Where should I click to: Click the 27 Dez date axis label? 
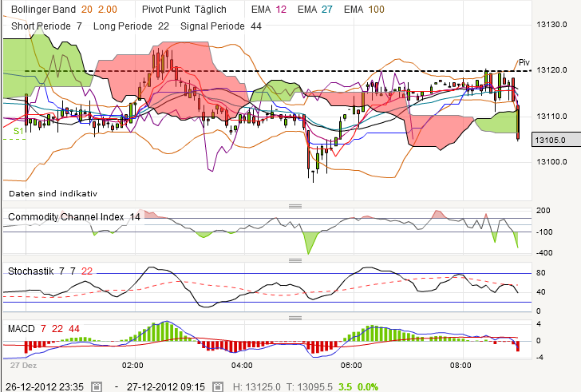pos(23,366)
